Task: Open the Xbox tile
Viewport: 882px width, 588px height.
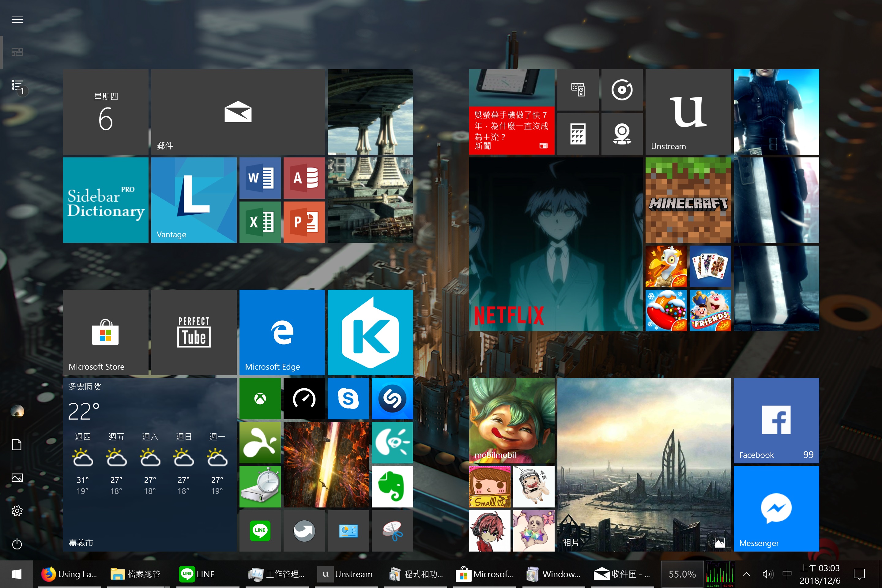Action: (260, 399)
